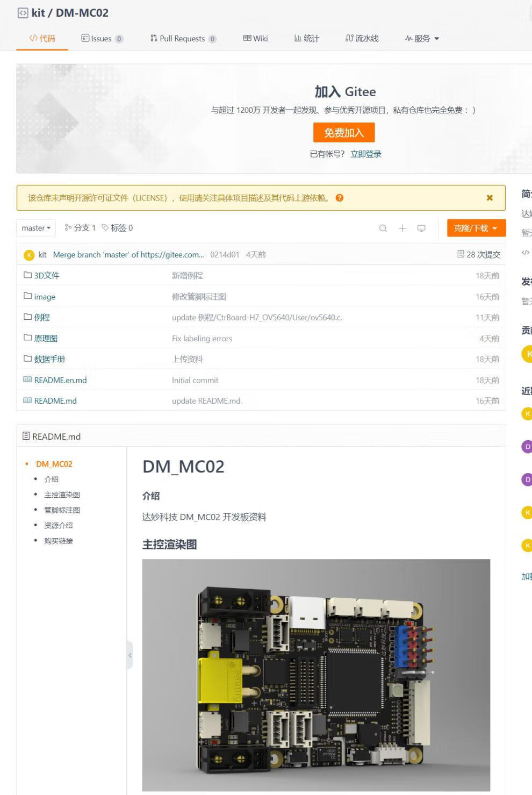Open the 28 次提交 commit history

click(x=478, y=255)
